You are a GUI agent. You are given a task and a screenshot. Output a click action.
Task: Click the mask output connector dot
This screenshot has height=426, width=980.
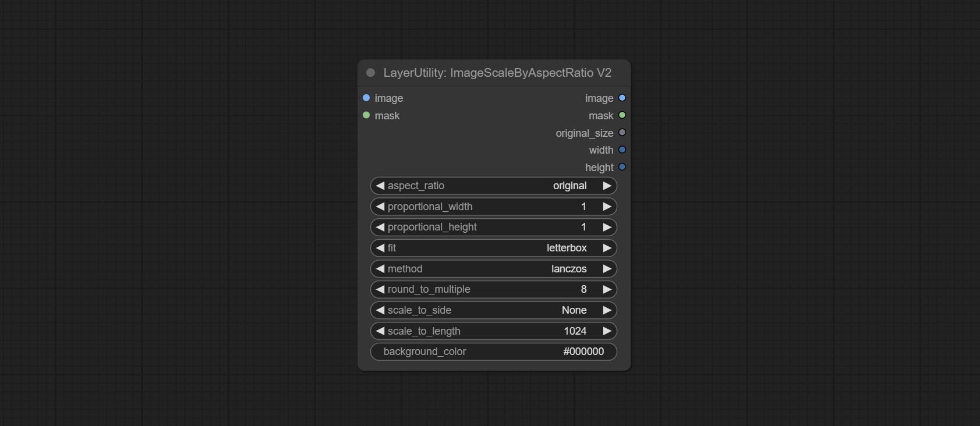point(622,115)
